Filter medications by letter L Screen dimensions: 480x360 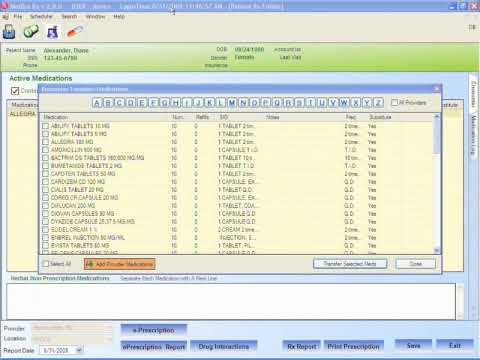pos(221,103)
